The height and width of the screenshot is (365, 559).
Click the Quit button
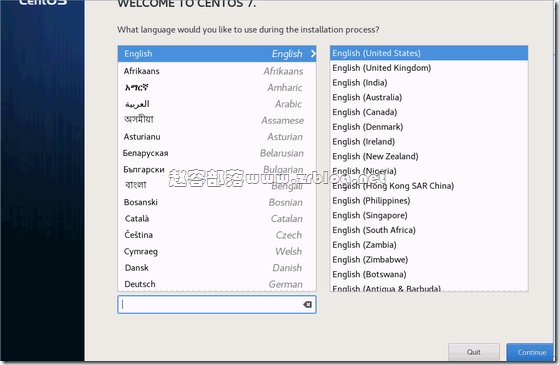pos(474,352)
